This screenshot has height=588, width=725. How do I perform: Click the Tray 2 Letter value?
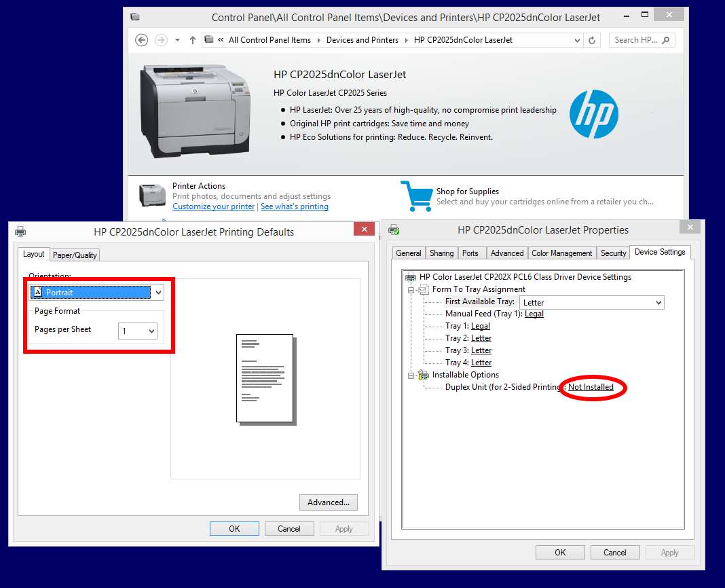point(481,338)
